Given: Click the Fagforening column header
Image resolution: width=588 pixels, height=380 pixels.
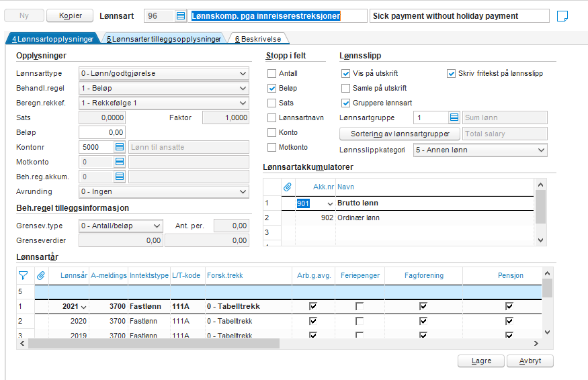Looking at the screenshot, I should coord(424,275).
